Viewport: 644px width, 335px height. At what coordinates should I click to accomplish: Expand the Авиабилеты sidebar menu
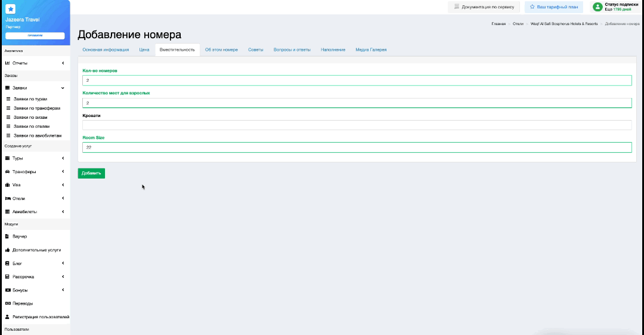35,212
